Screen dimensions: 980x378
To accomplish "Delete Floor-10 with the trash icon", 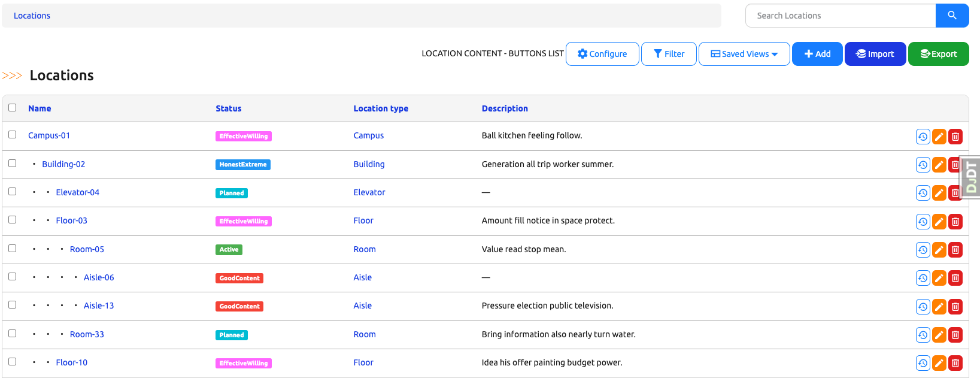I will [955, 363].
